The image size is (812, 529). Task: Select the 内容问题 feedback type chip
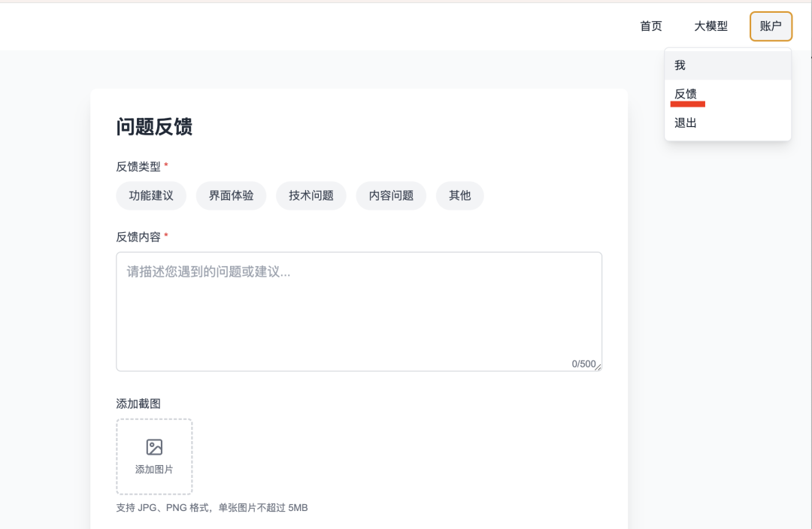pos(390,195)
